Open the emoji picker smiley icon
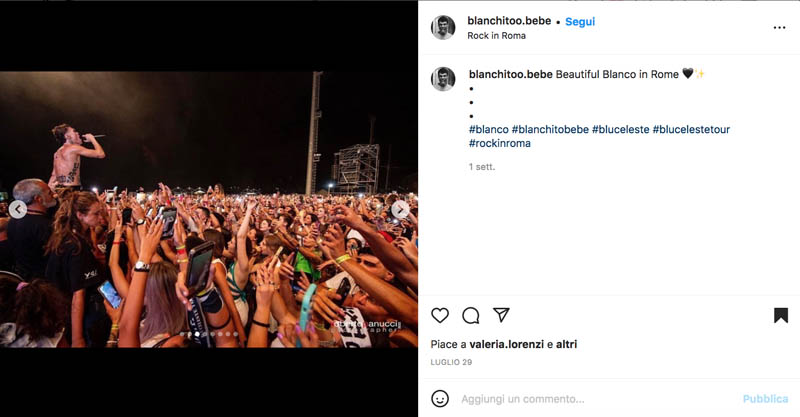This screenshot has height=417, width=800. point(440,399)
